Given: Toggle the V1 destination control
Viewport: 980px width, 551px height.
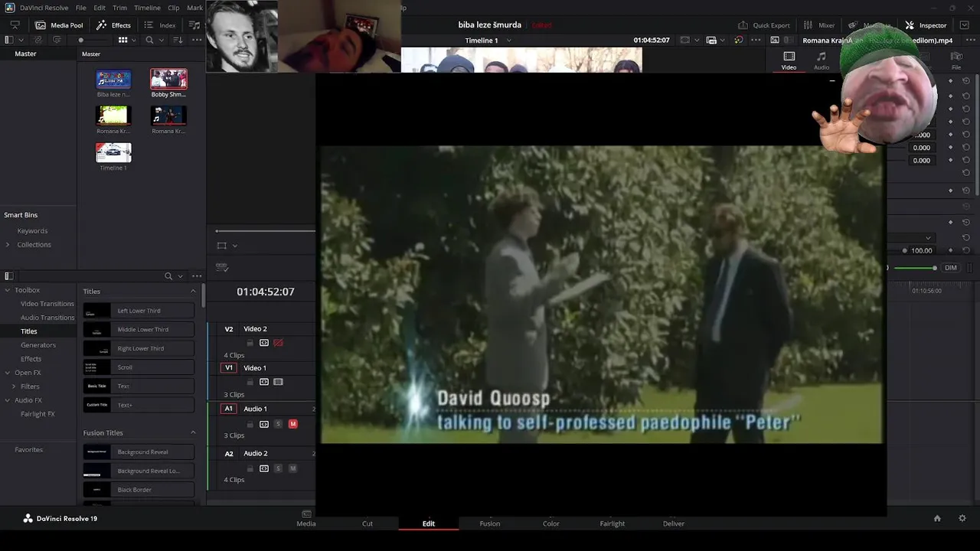Looking at the screenshot, I should pyautogui.click(x=228, y=368).
